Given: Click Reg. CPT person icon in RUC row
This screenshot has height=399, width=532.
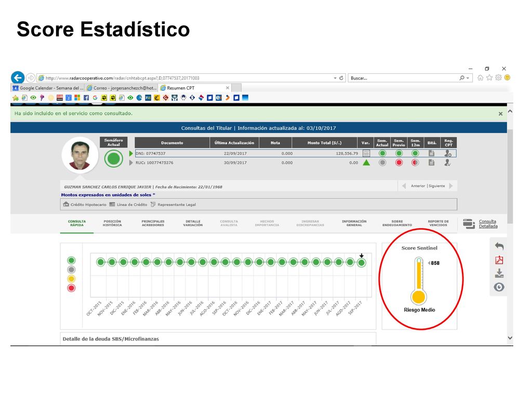Looking at the screenshot, I should pos(448,163).
